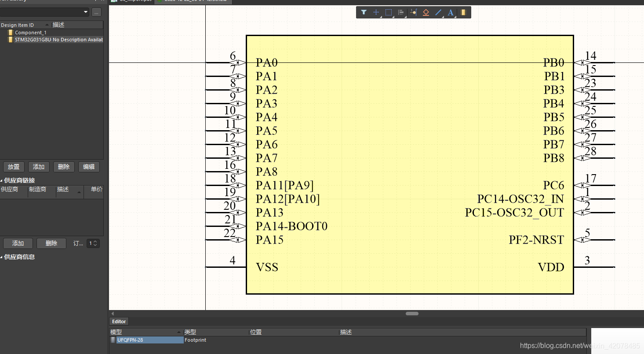Image resolution: width=644 pixels, height=354 pixels.
Task: Click the Footprint type cell
Action: [196, 340]
